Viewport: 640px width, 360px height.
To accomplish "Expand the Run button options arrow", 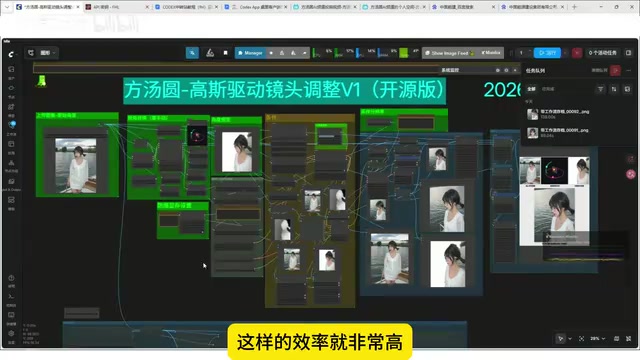I will pos(566,53).
